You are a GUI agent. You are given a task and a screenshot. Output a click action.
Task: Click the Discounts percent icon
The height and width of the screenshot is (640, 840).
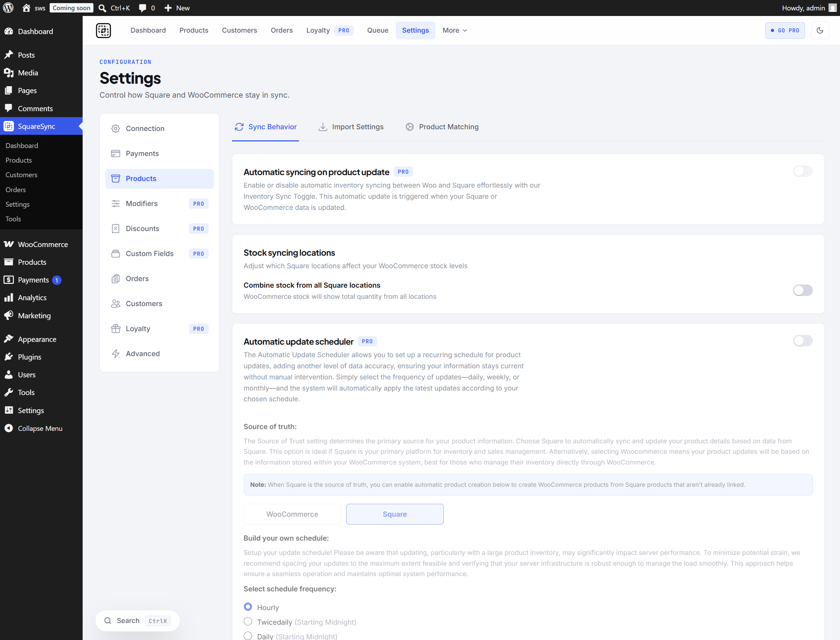[x=116, y=229]
